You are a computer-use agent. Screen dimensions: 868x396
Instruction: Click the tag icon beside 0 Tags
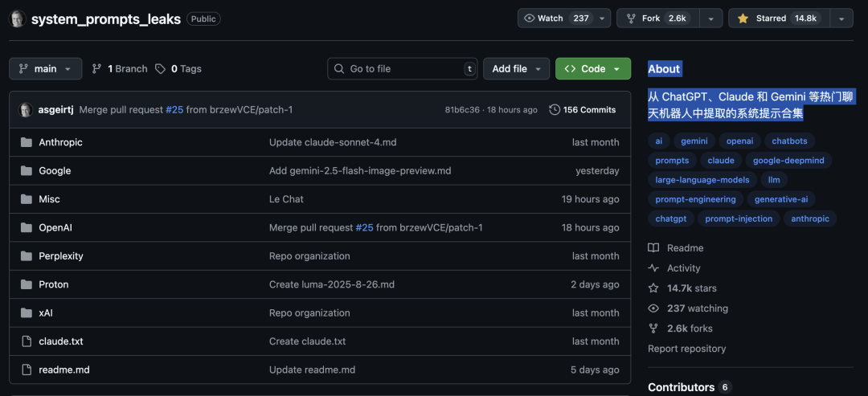point(160,69)
